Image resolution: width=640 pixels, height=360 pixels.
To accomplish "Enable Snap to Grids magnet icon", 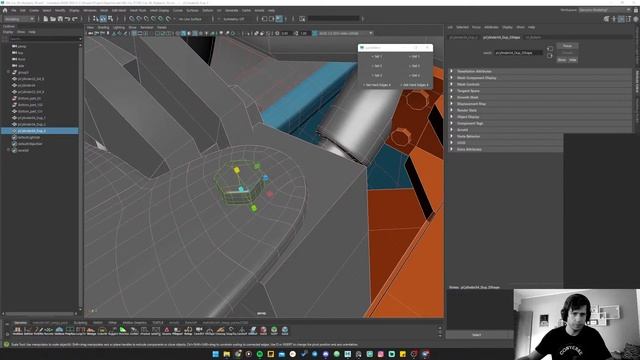I will [131, 19].
